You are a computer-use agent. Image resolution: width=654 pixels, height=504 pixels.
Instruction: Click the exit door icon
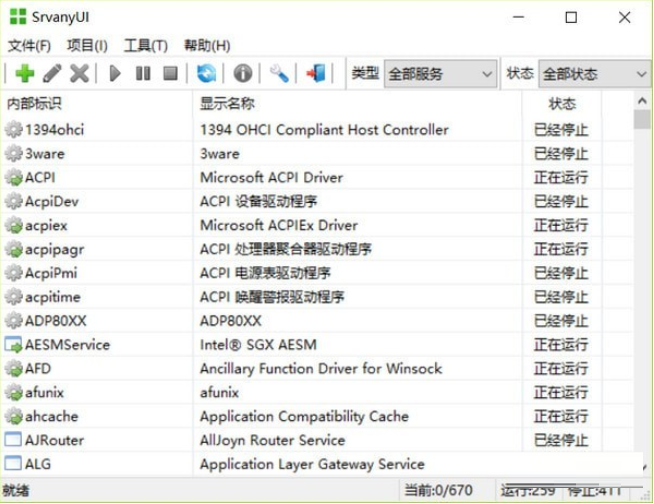click(x=316, y=74)
